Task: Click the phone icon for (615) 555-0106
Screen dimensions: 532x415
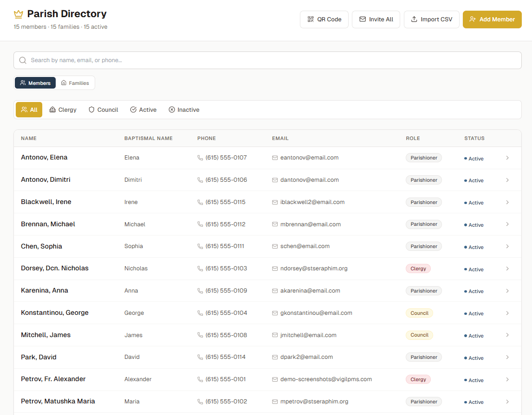Action: pyautogui.click(x=200, y=180)
